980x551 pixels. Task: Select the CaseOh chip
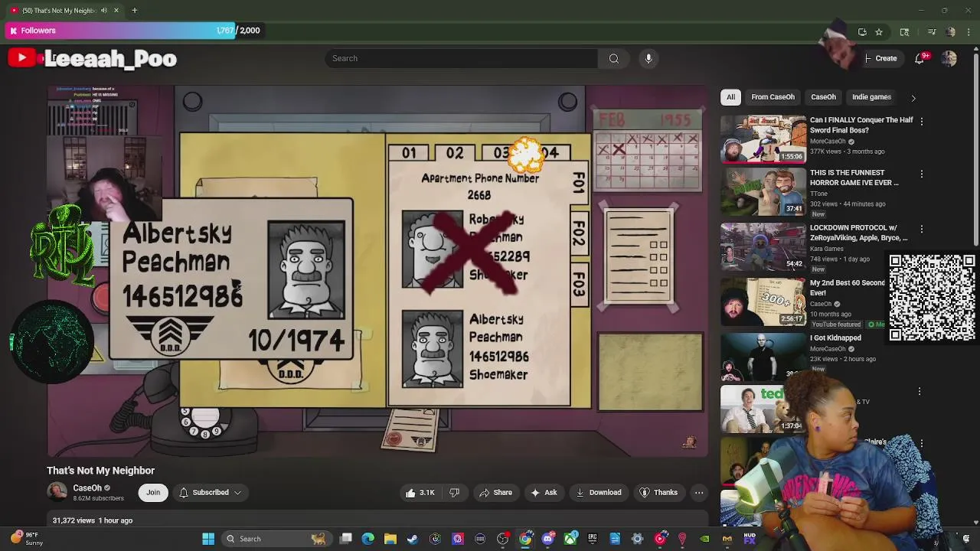[823, 97]
